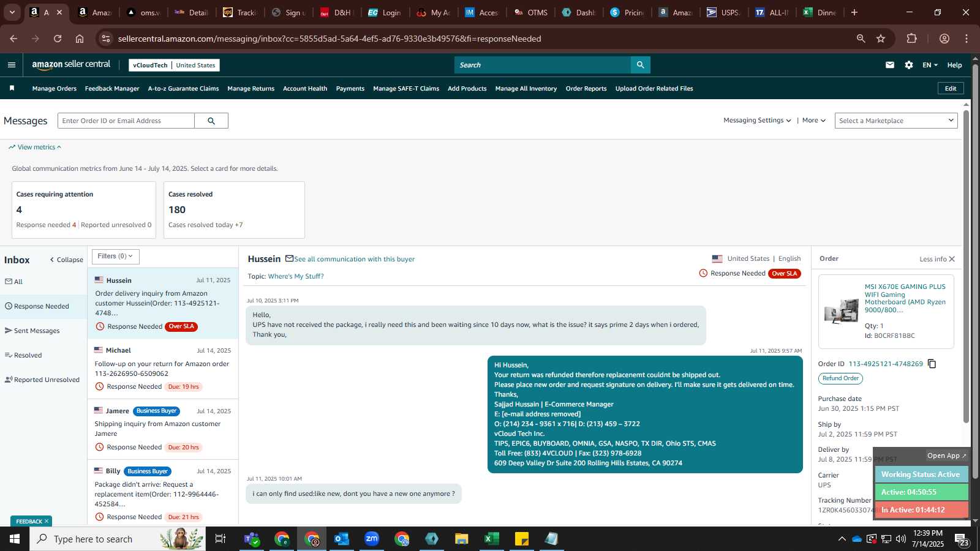The image size is (980, 551).
Task: Open the buyer messages envelope icon
Action: (890, 65)
